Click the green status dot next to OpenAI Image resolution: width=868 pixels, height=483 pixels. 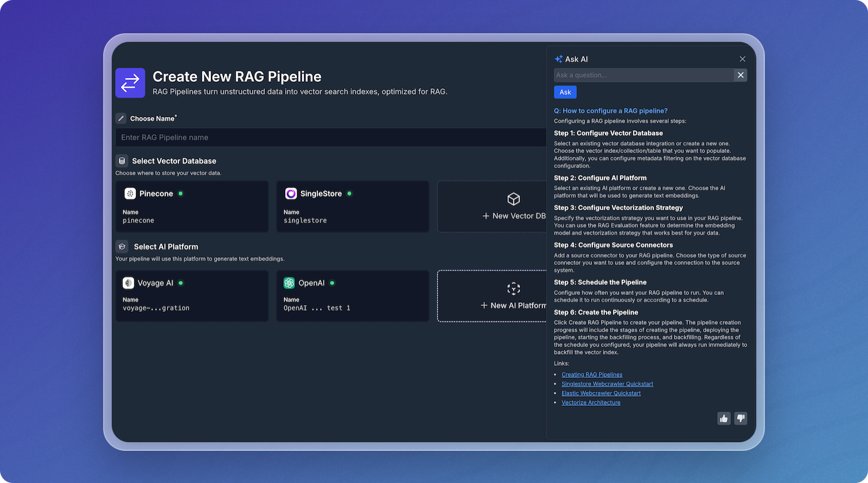point(332,283)
